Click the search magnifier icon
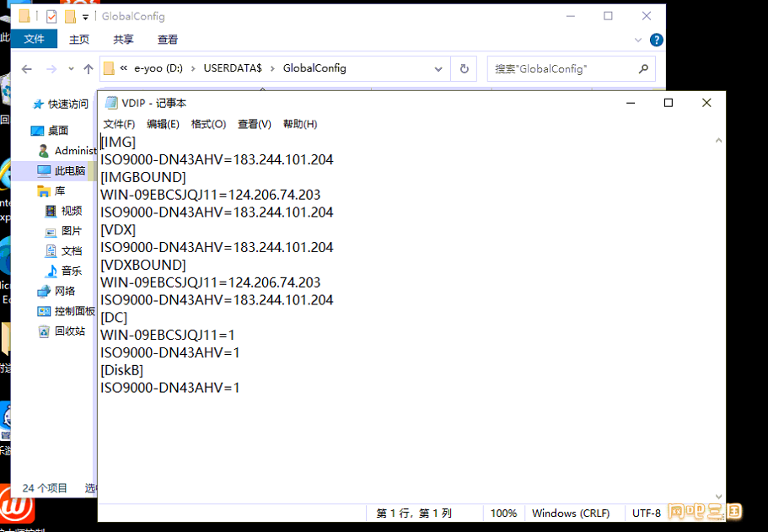 (643, 69)
